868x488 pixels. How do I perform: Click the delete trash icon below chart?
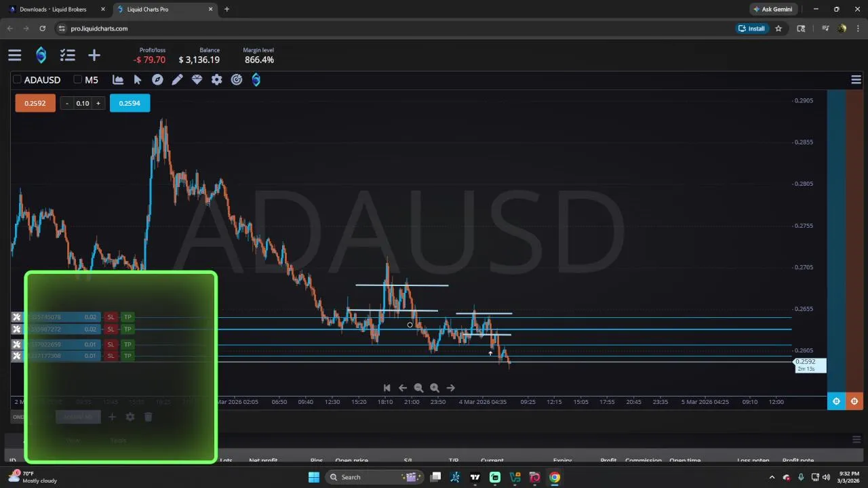click(x=149, y=417)
